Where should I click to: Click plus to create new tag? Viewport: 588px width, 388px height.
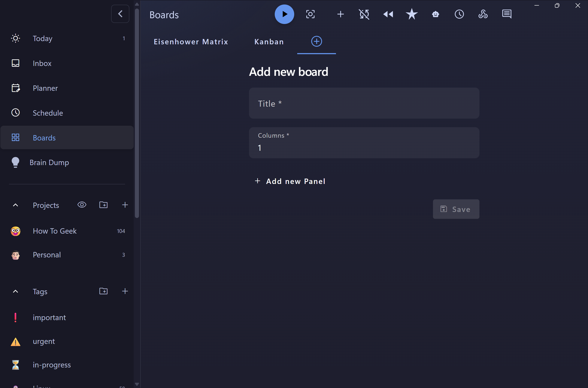125,291
